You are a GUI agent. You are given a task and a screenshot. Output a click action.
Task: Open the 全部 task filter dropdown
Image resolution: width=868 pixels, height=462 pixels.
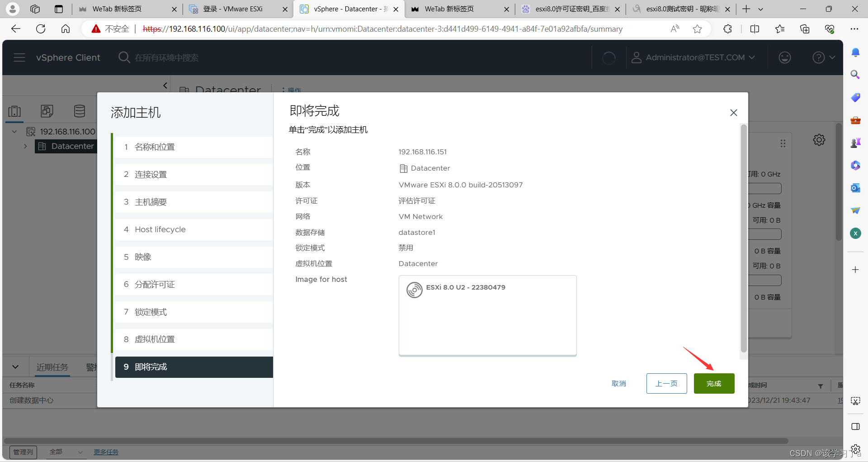[x=66, y=452]
